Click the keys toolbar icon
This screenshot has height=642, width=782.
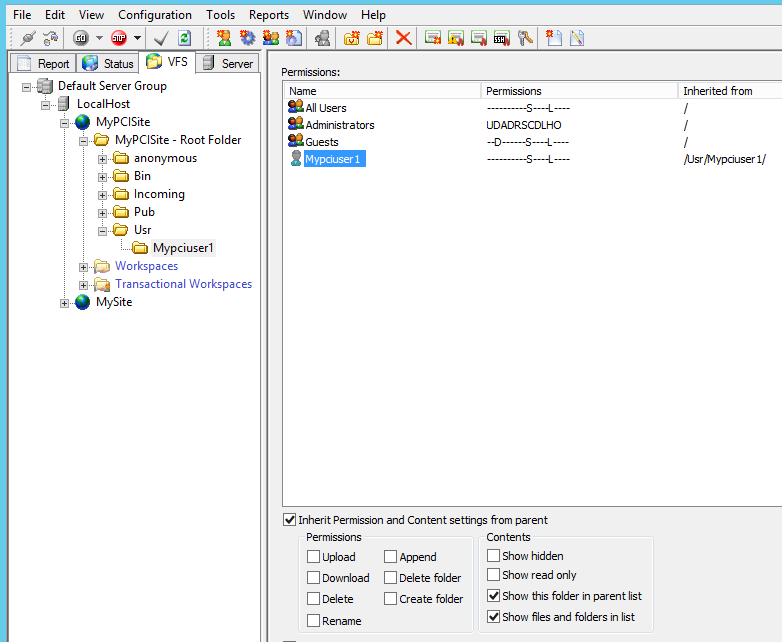(523, 38)
